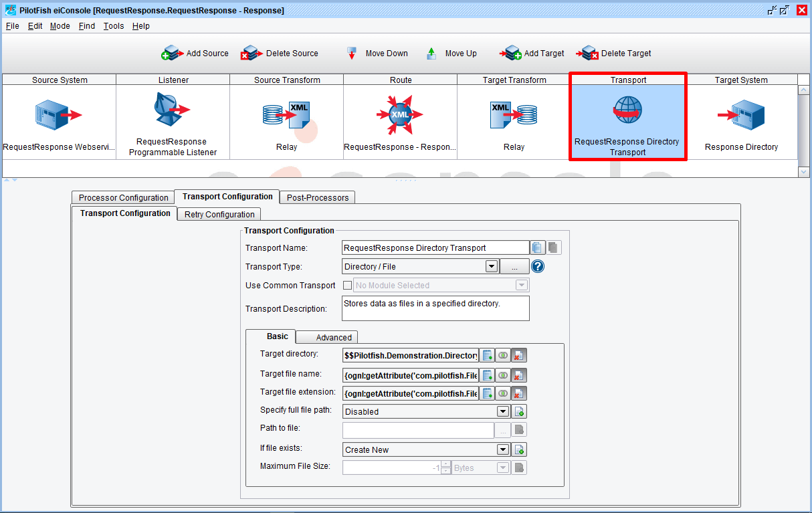Click the Move Down red arrow icon
Viewport: 812px width, 513px height.
click(x=352, y=53)
